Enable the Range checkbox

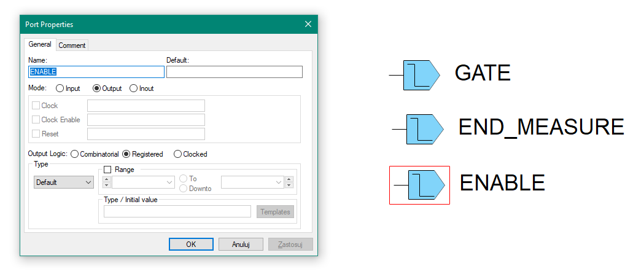click(x=107, y=170)
